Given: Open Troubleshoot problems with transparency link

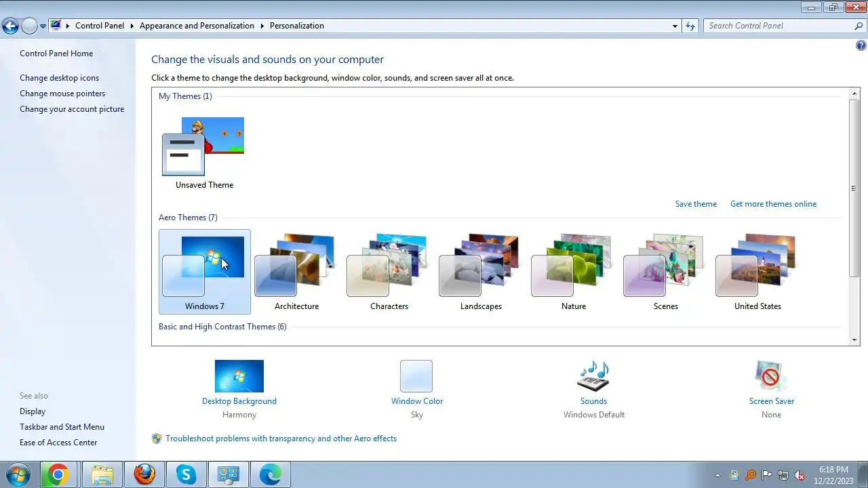Looking at the screenshot, I should coord(281,439).
